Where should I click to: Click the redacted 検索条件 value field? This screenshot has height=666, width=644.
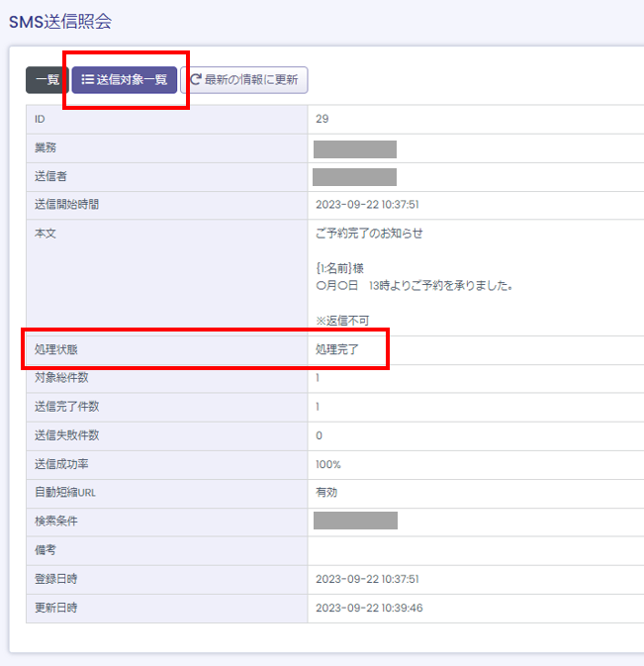[355, 521]
